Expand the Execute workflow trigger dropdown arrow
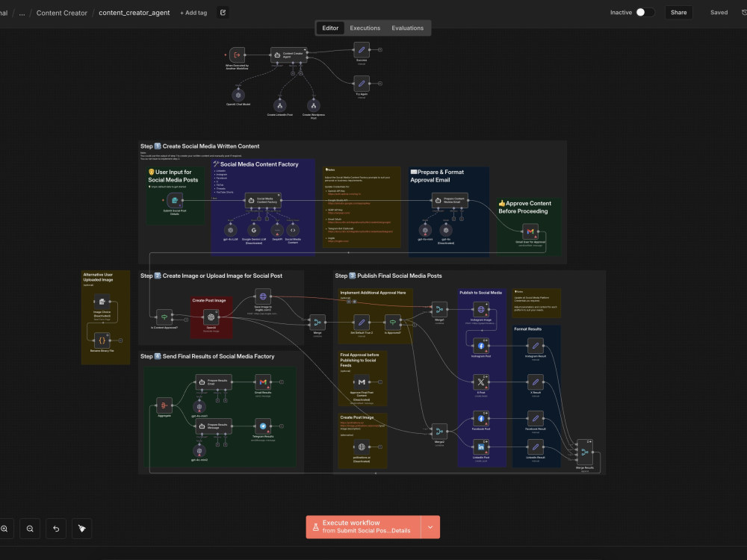 tap(430, 527)
